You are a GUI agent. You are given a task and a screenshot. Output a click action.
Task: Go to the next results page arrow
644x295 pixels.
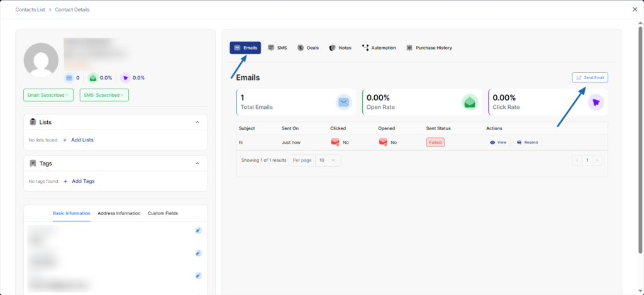(597, 160)
